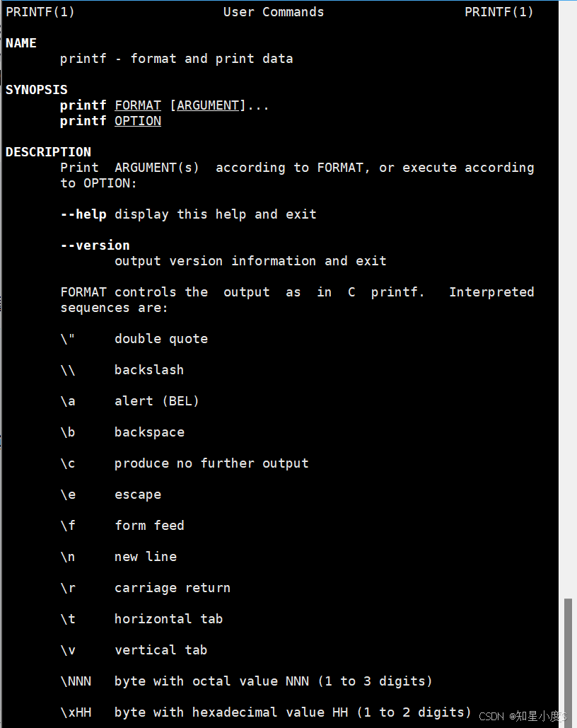577x728 pixels.
Task: Click the \t horizontal tab entry
Action: pos(141,619)
